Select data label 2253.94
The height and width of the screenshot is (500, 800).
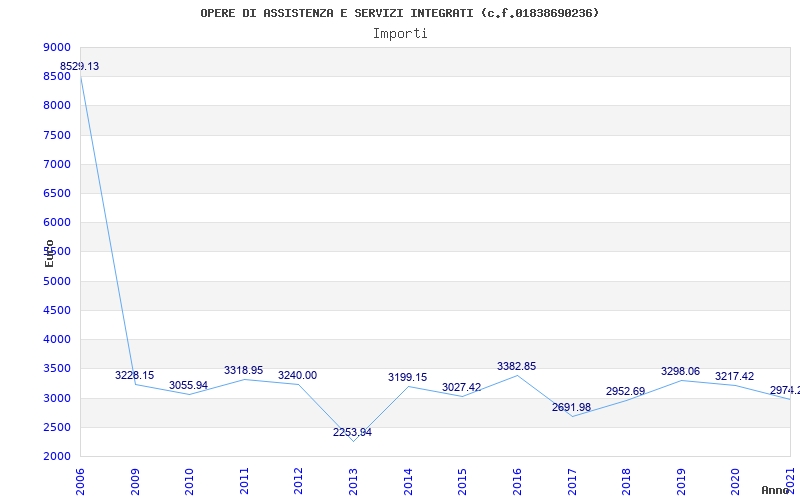353,433
